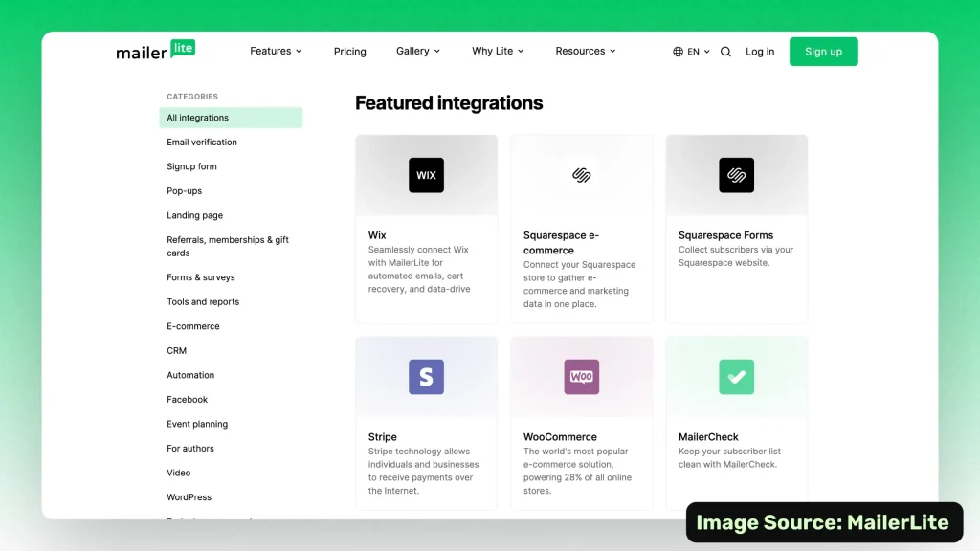Select For authors category
The image size is (980, 551).
190,448
